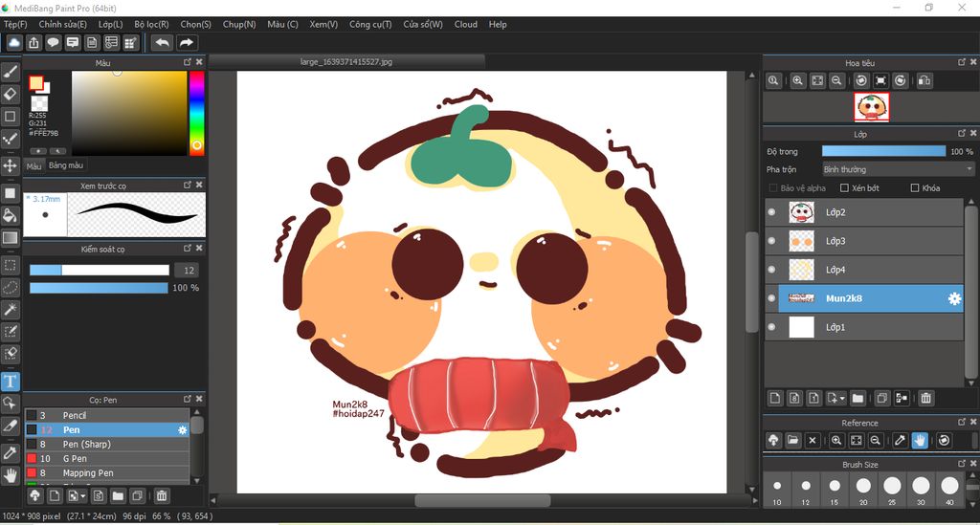Pick brush size 20 preset
This screenshot has width=980, height=525.
[863, 490]
